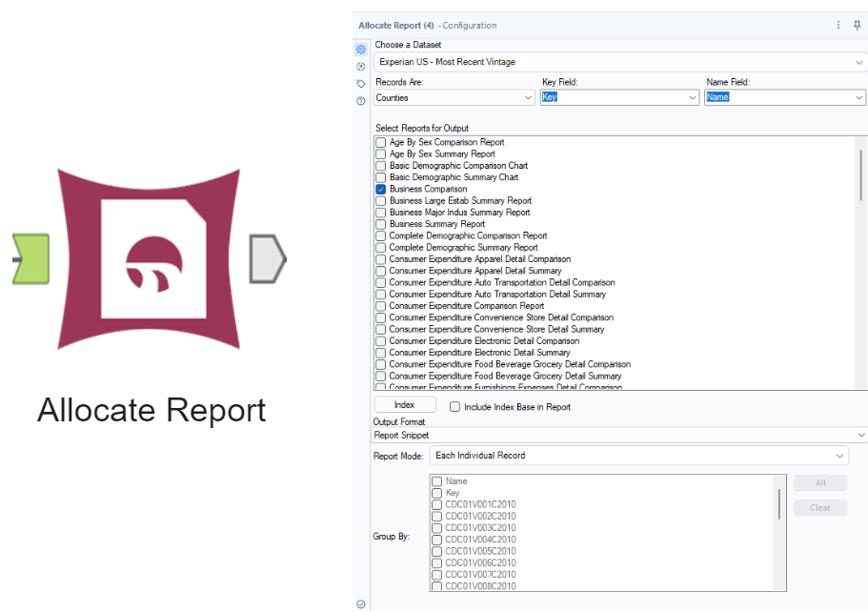Screen dimensions: 868x612
Task: Check CDC01V003C2010 in Group By list
Action: [436, 528]
